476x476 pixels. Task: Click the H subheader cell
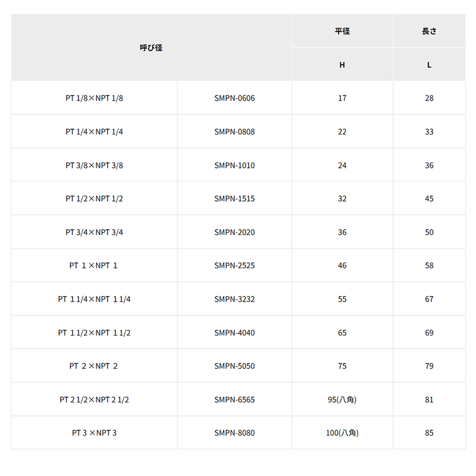click(x=342, y=65)
